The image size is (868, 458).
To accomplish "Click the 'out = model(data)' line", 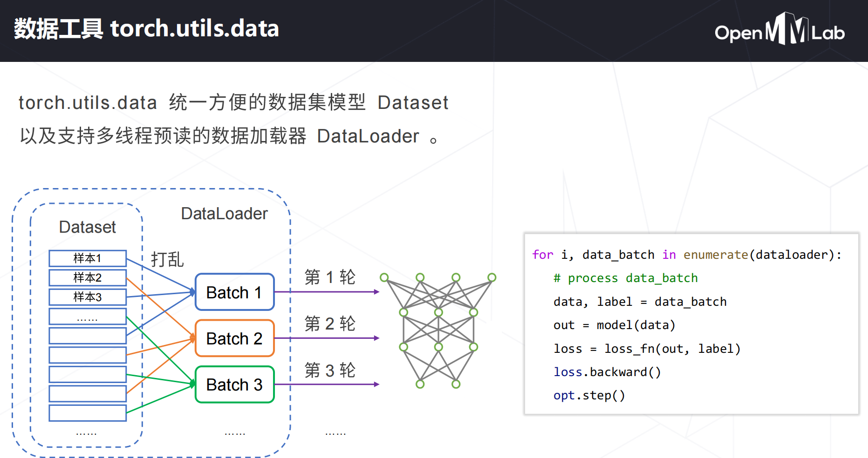I will (615, 325).
